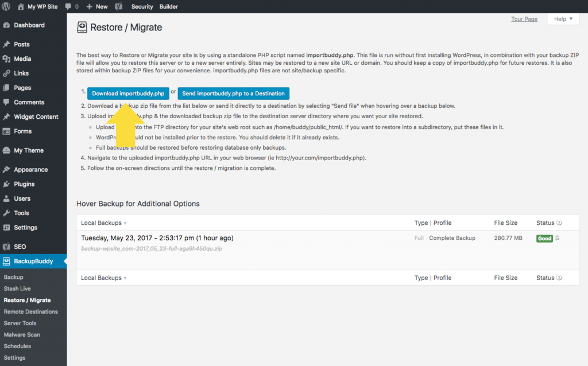Open BackupBuddy Settings submenu item

(14, 358)
